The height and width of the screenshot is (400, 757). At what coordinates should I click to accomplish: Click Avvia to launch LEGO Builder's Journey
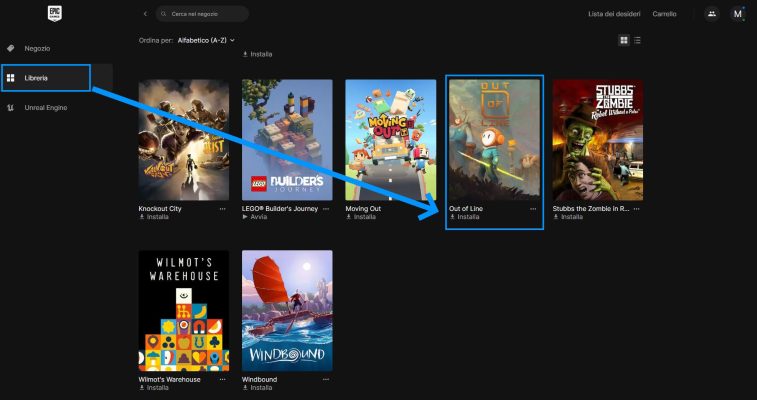click(259, 216)
